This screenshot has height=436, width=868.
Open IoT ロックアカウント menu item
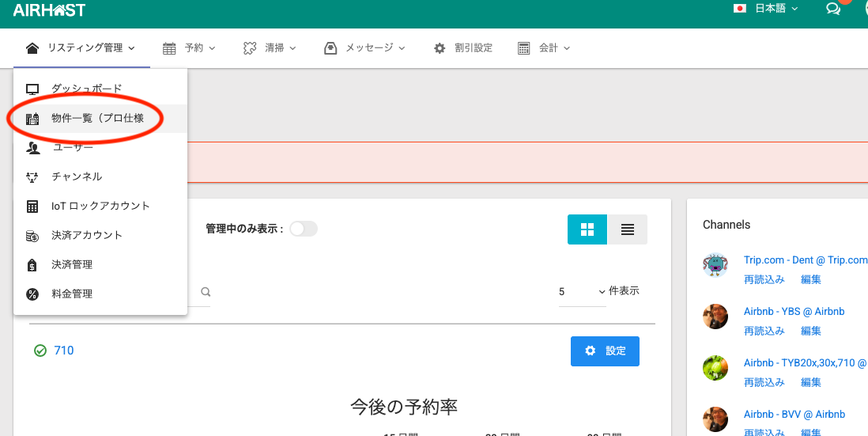click(x=100, y=206)
